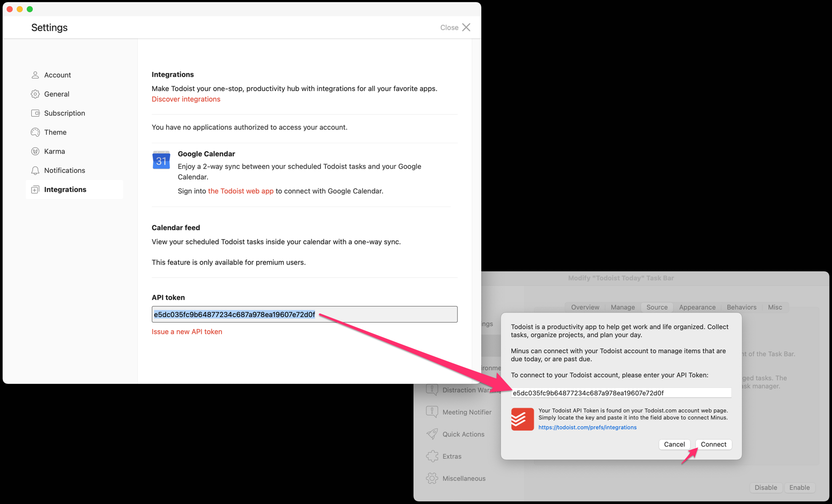Click the Connect button

[713, 444]
